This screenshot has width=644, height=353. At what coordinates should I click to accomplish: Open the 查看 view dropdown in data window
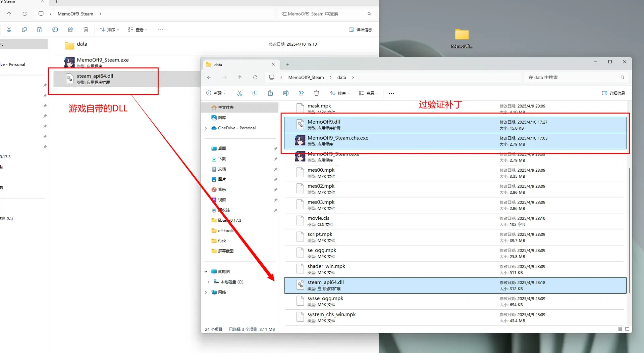pyautogui.click(x=368, y=93)
